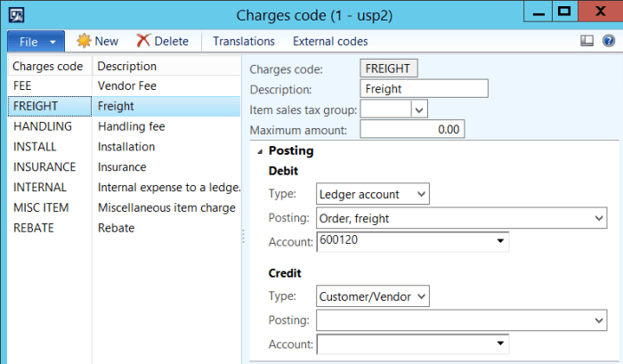Minimize the Charges code window
Image resolution: width=623 pixels, height=364 pixels.
click(538, 12)
